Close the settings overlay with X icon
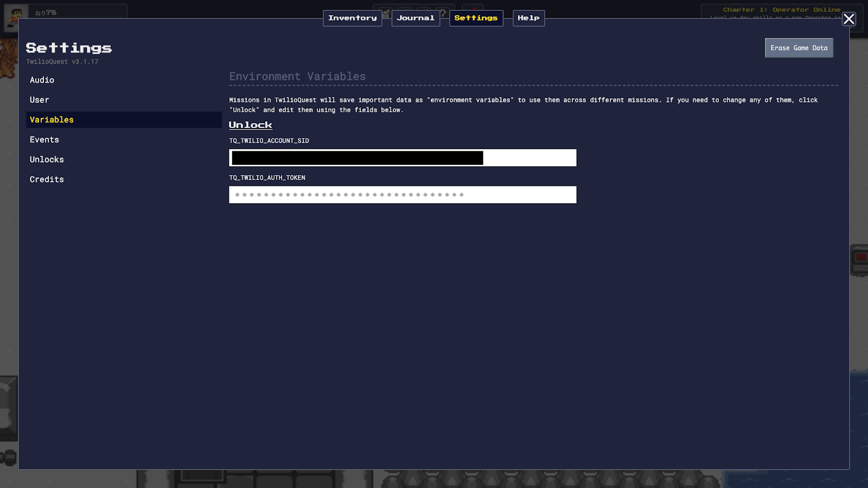This screenshot has height=488, width=868. point(849,19)
